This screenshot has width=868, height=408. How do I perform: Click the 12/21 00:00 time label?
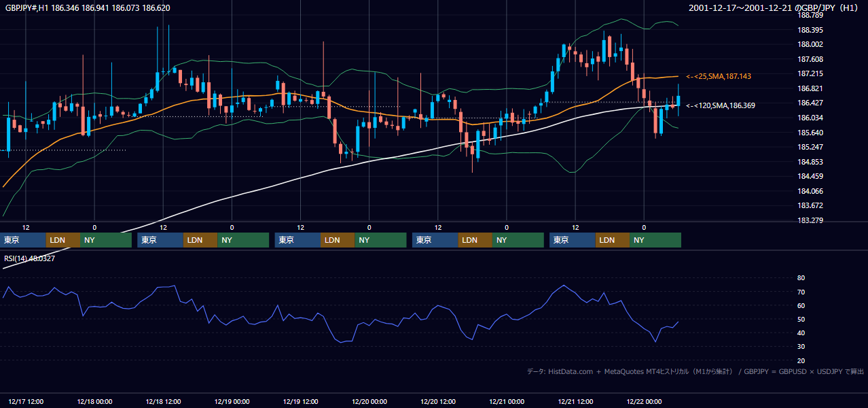(x=507, y=402)
